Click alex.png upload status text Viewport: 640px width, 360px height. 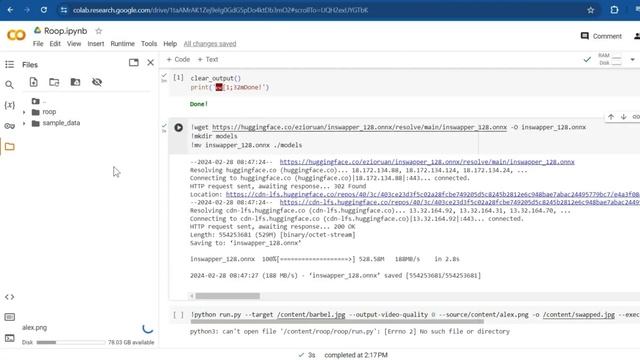[35, 327]
